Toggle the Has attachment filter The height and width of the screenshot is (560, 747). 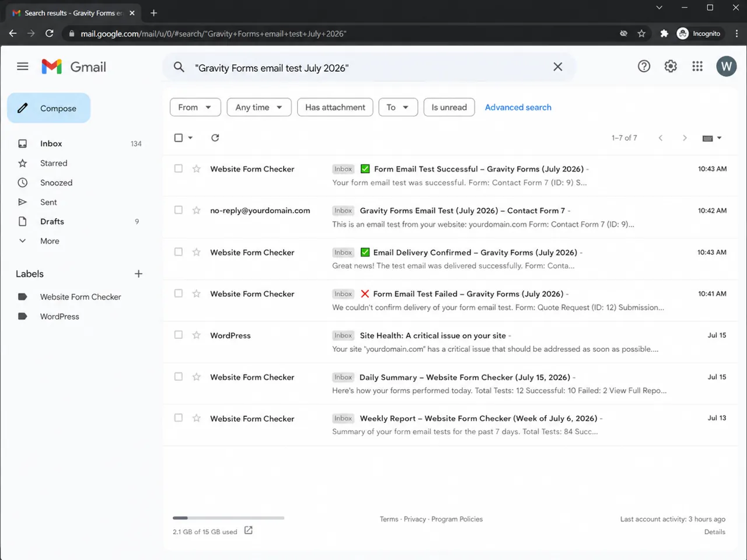point(335,107)
